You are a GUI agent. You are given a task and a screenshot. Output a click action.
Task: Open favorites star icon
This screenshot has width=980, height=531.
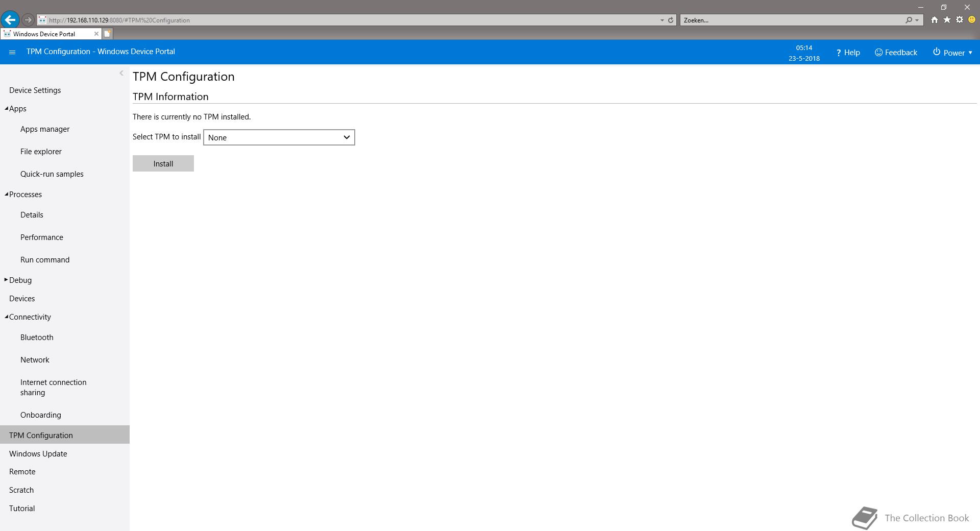coord(947,20)
